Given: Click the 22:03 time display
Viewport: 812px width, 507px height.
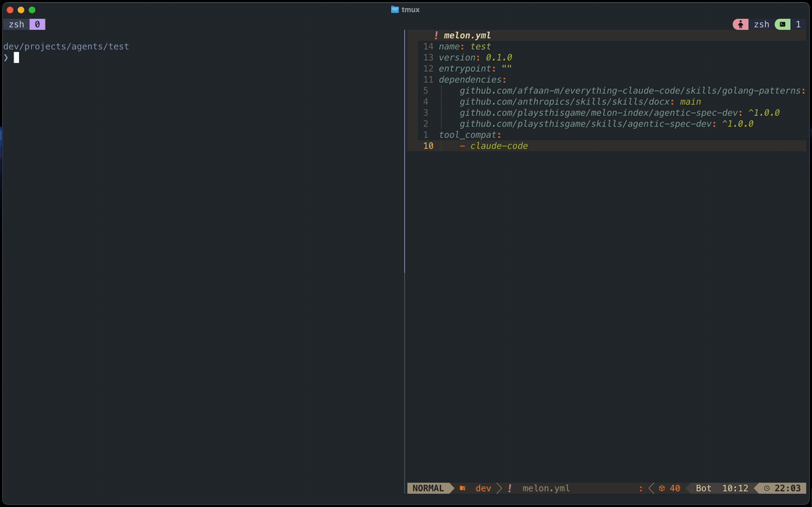Looking at the screenshot, I should tap(788, 488).
